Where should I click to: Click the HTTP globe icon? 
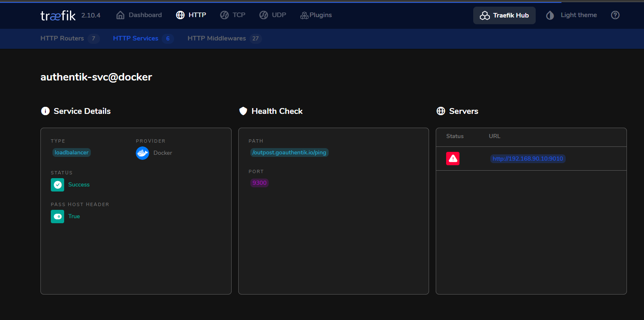(180, 15)
